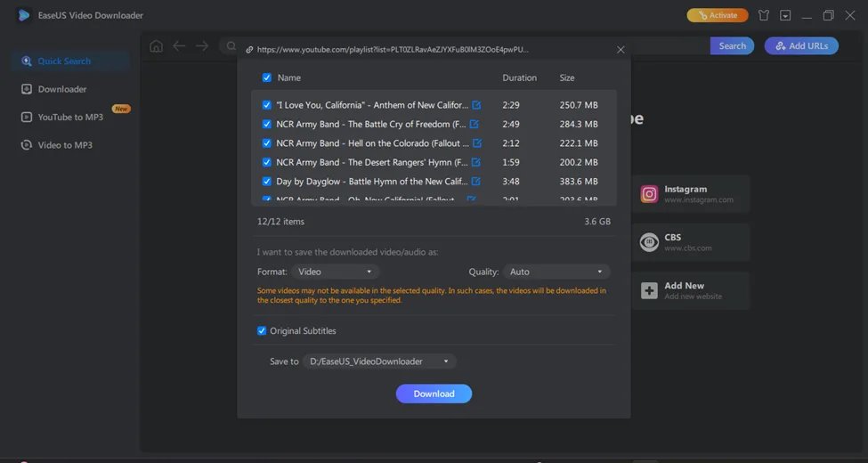Open the CBS site shortcut
Viewport: 868px width, 463px height.
691,242
